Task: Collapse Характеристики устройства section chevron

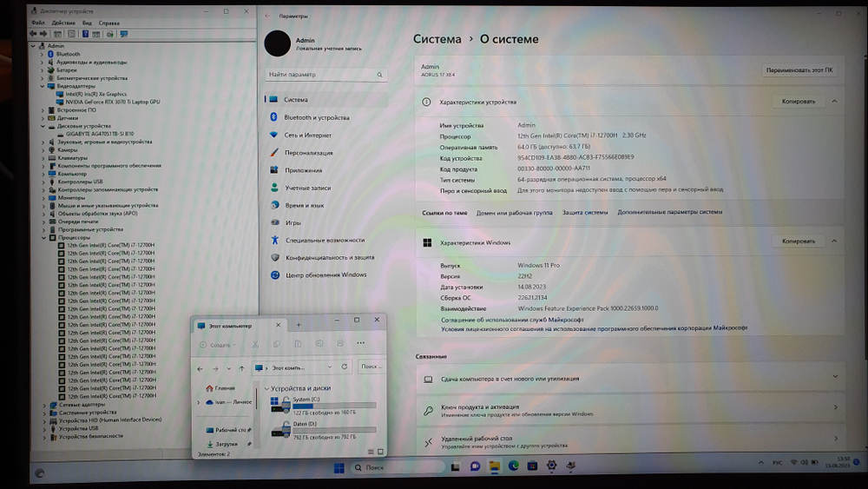Action: pos(834,102)
